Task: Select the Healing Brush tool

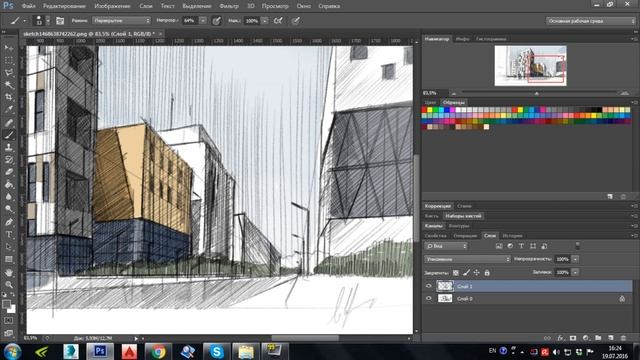Action: (9, 122)
